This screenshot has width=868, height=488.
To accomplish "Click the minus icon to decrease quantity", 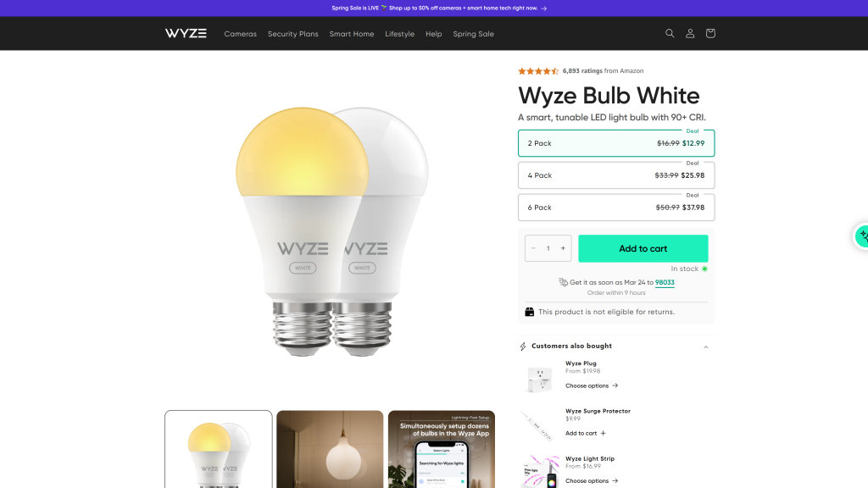I will 533,248.
